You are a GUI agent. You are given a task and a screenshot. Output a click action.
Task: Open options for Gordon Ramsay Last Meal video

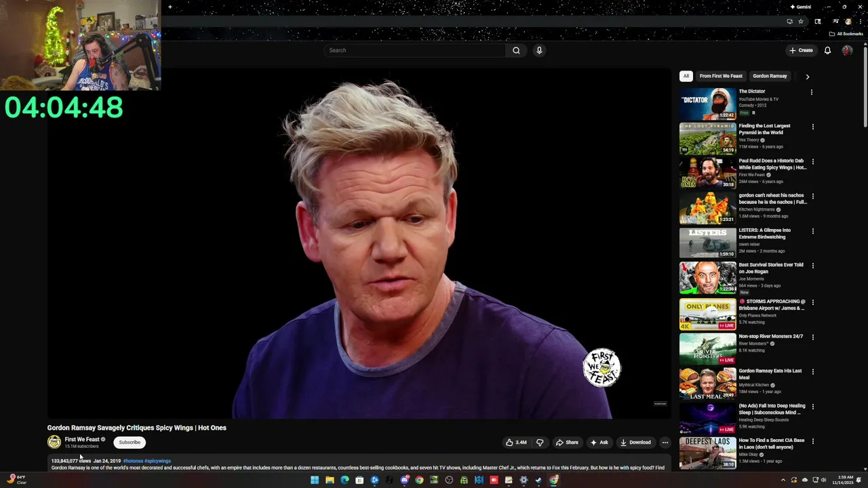813,371
